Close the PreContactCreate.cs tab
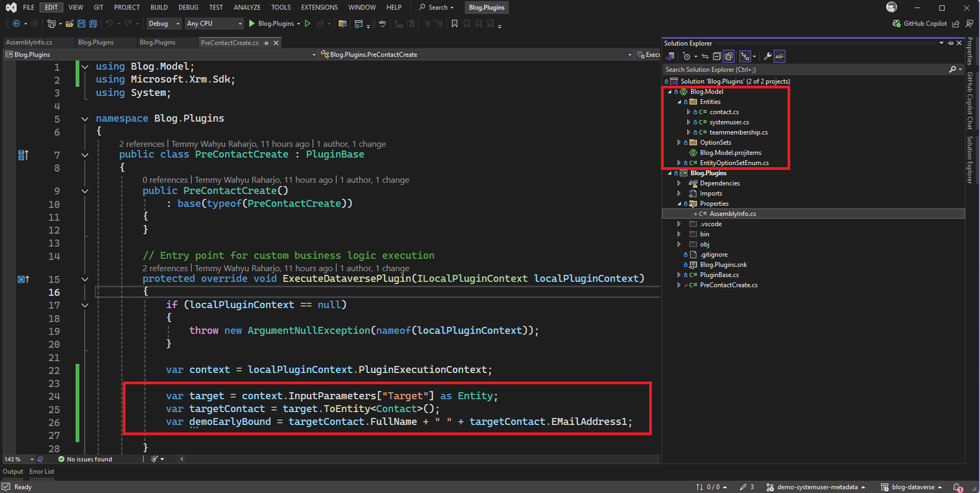 [276, 43]
